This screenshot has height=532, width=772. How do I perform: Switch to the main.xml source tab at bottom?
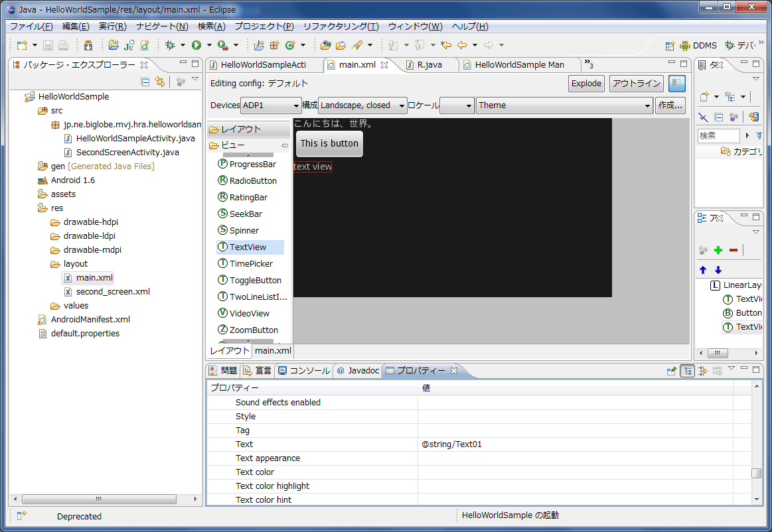pyautogui.click(x=273, y=350)
